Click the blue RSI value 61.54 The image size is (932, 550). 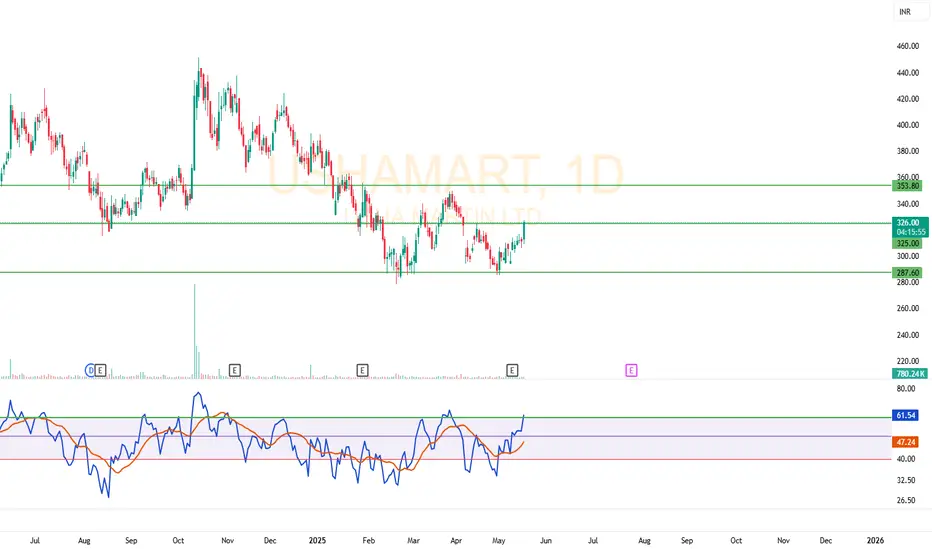coord(906,415)
